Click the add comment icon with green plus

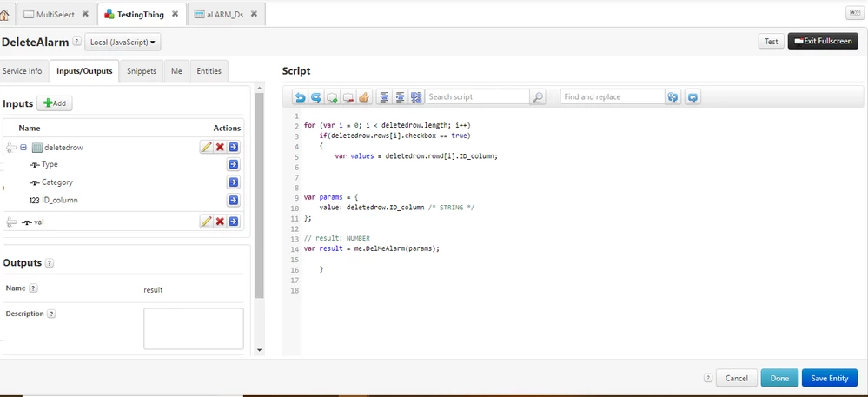[332, 97]
